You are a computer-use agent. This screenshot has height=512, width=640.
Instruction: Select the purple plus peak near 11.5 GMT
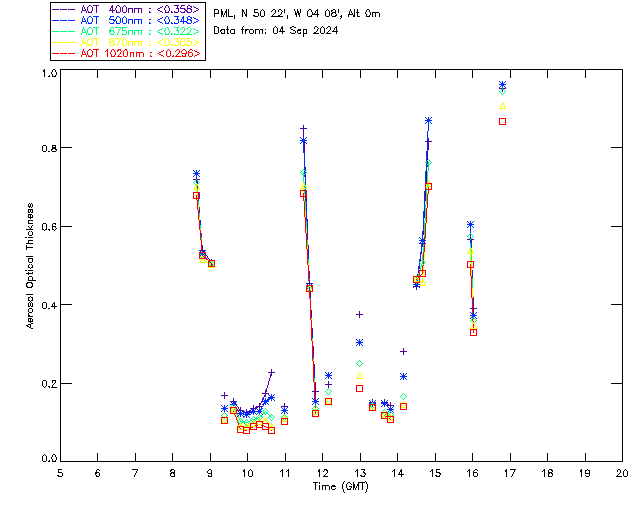303,129
